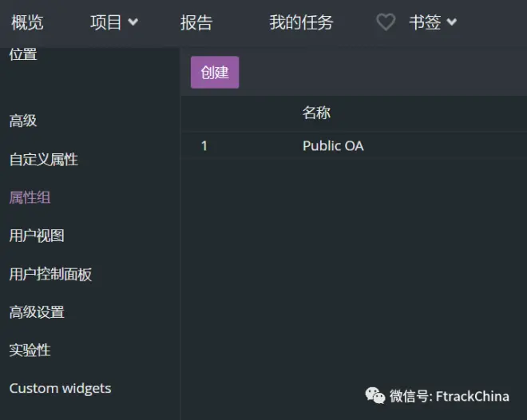The width and height of the screenshot is (527, 420).
Task: Select 自定义属性 in the sidebar
Action: coord(44,159)
